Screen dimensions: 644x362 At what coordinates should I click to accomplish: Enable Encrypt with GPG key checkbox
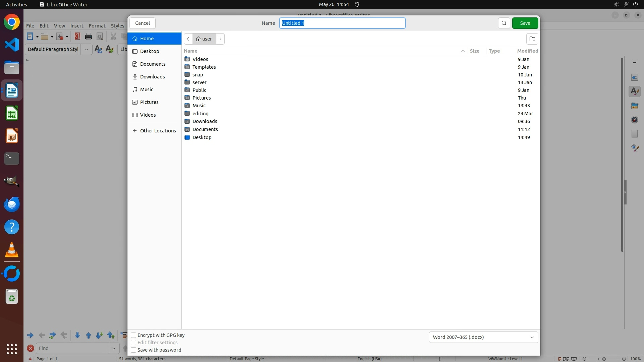click(133, 335)
